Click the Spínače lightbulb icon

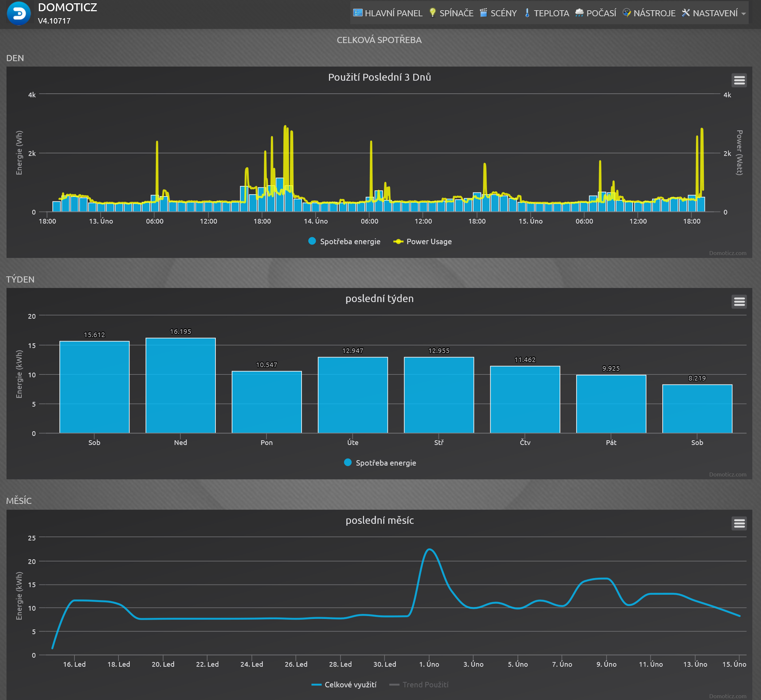pos(432,13)
